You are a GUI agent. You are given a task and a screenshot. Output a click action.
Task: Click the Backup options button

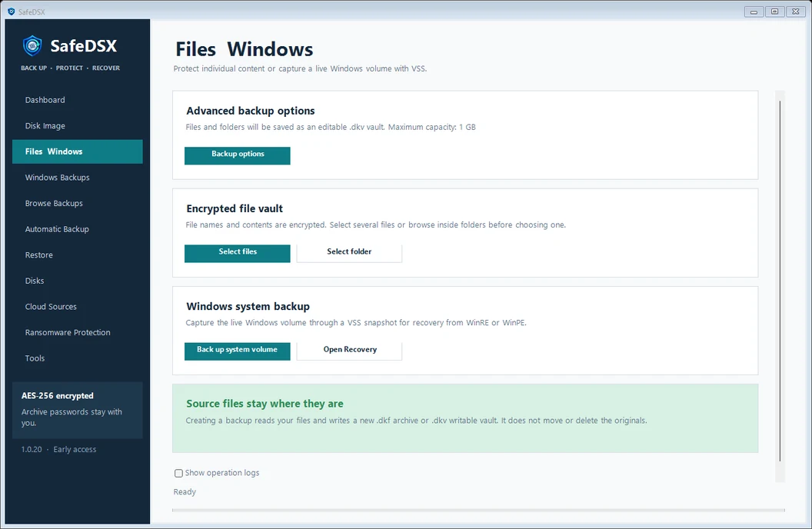click(x=237, y=155)
